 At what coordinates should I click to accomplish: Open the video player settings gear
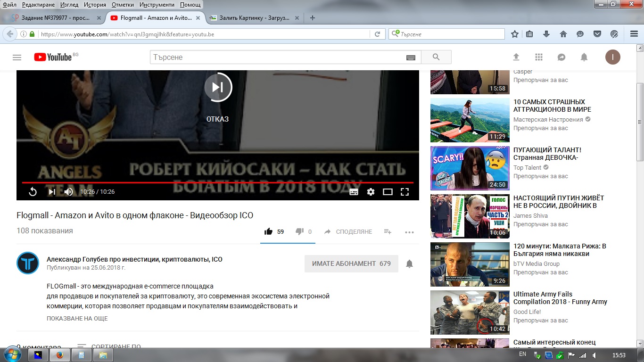coord(371,192)
